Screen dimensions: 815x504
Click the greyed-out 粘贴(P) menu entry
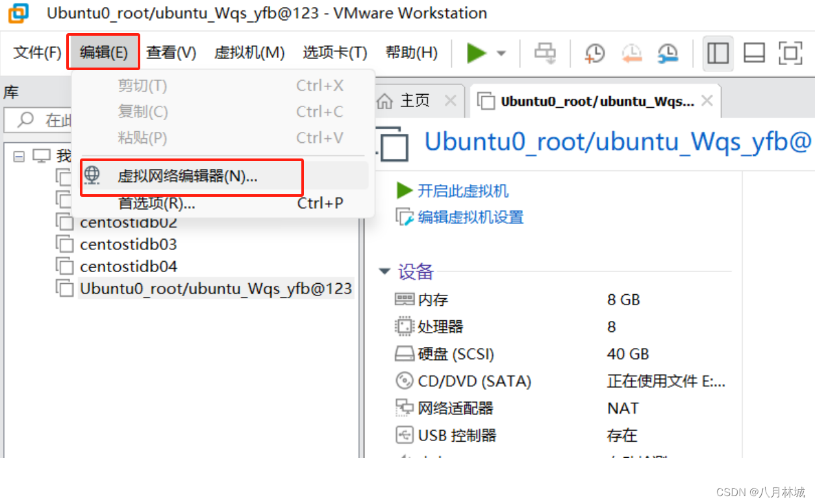pyautogui.click(x=223, y=138)
